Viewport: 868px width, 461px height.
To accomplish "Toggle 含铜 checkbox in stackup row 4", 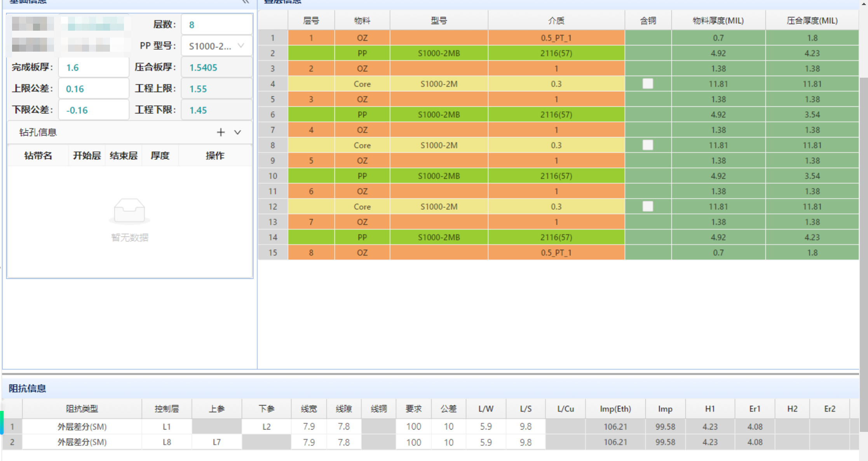I will tap(648, 84).
